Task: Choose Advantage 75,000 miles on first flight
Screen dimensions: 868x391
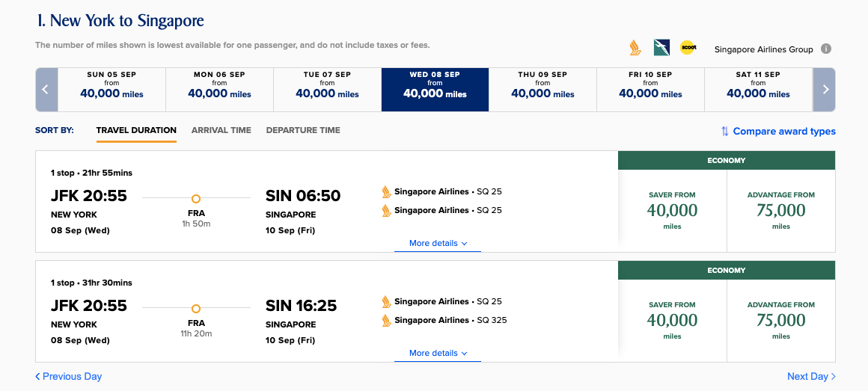Action: [x=780, y=211]
